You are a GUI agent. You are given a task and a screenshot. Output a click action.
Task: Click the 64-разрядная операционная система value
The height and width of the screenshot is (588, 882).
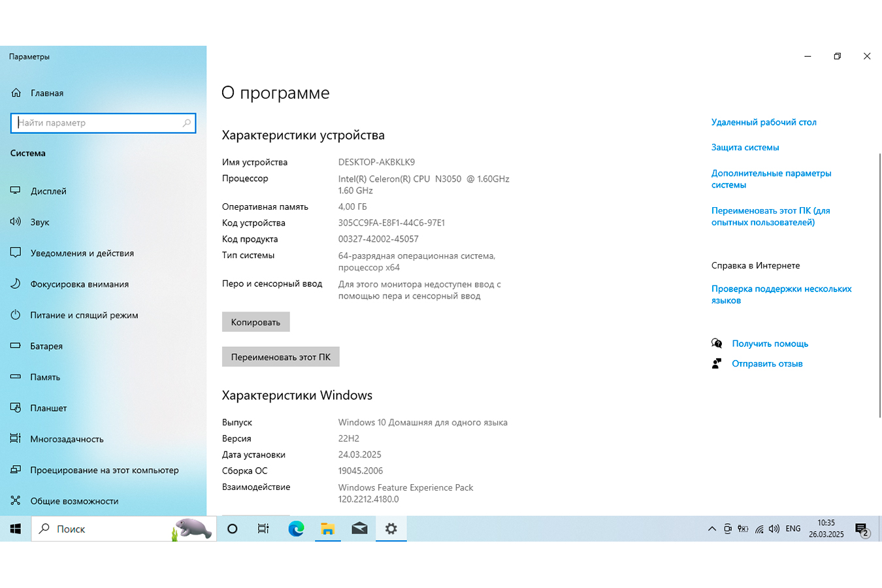click(x=417, y=262)
